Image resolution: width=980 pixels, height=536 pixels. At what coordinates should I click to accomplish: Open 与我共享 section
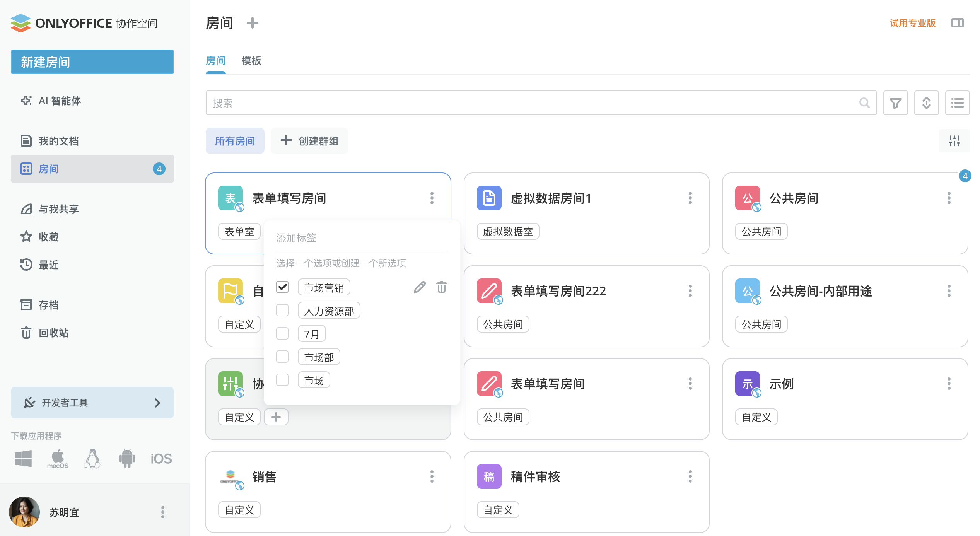pos(92,209)
